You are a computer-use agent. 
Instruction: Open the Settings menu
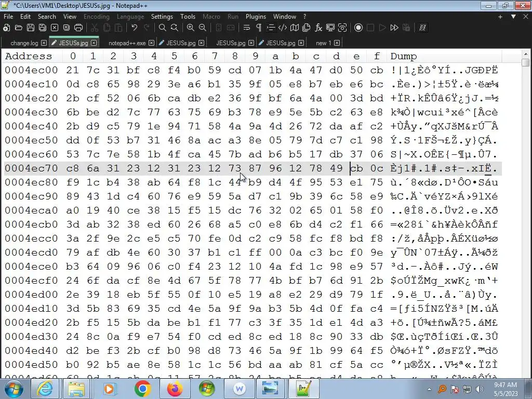click(x=162, y=16)
